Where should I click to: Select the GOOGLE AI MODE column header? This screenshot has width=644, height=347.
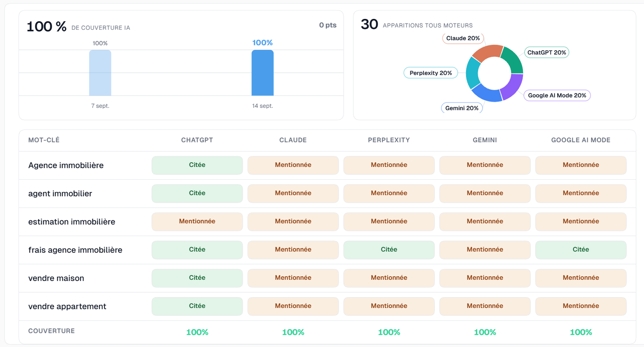point(581,140)
